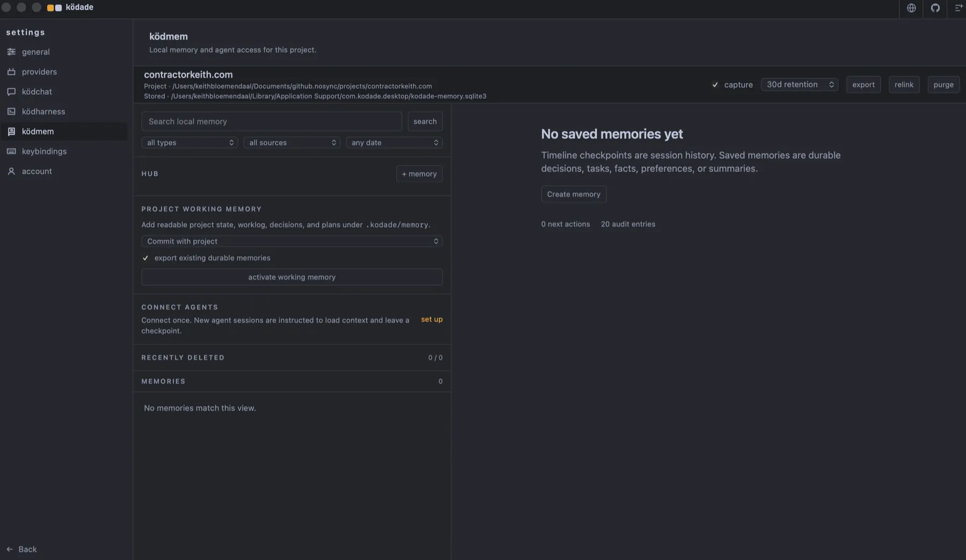Open the general settings tab
Screen dimensions: 966x560
(x=64, y=52)
